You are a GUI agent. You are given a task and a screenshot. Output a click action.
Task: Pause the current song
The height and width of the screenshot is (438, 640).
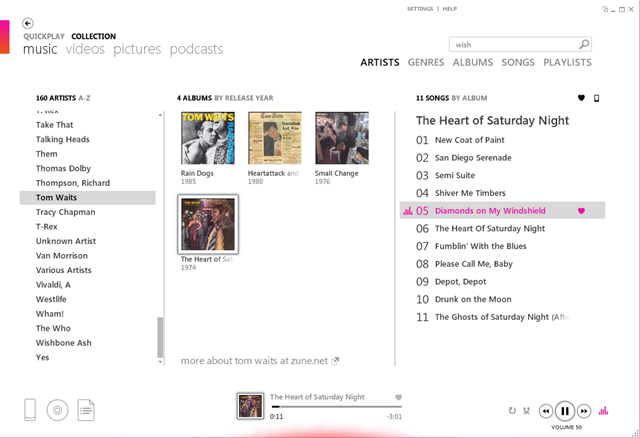565,411
